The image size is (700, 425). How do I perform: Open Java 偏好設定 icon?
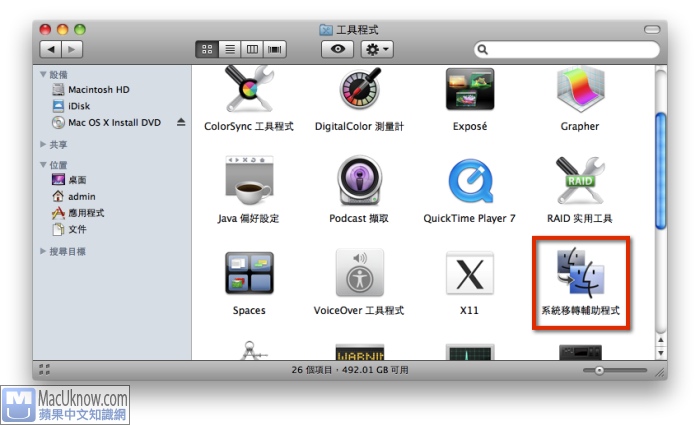pos(248,181)
